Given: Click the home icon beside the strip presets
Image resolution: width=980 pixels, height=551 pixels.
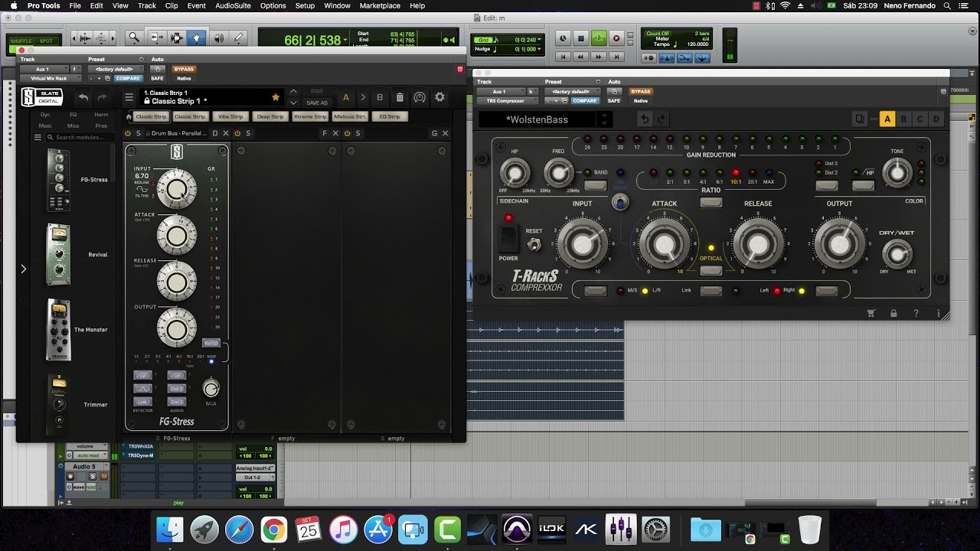Looking at the screenshot, I should coord(129,116).
